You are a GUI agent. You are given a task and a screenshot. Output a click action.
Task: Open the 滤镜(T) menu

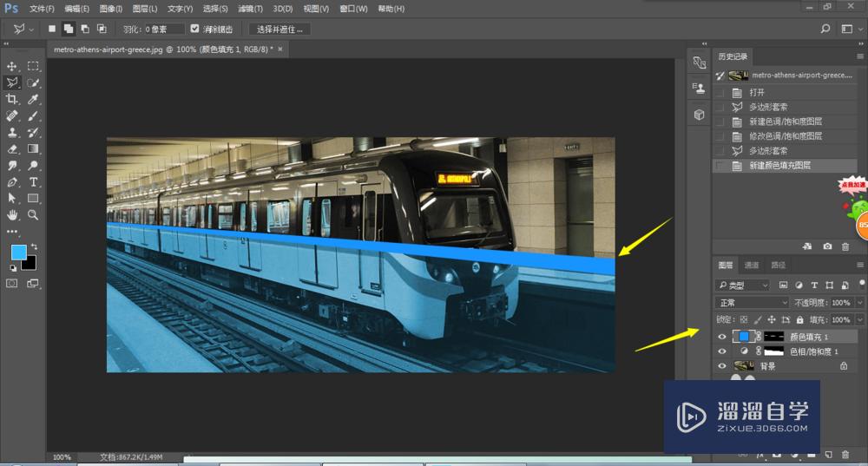pyautogui.click(x=250, y=9)
